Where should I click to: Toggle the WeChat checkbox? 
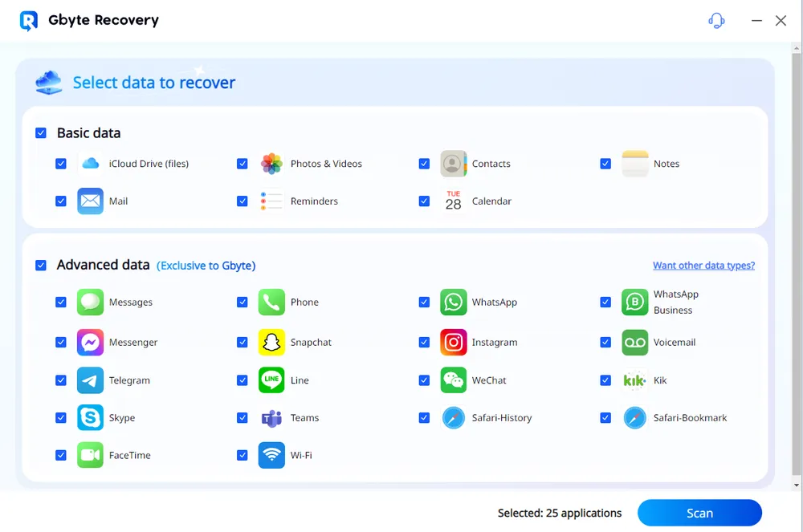424,380
